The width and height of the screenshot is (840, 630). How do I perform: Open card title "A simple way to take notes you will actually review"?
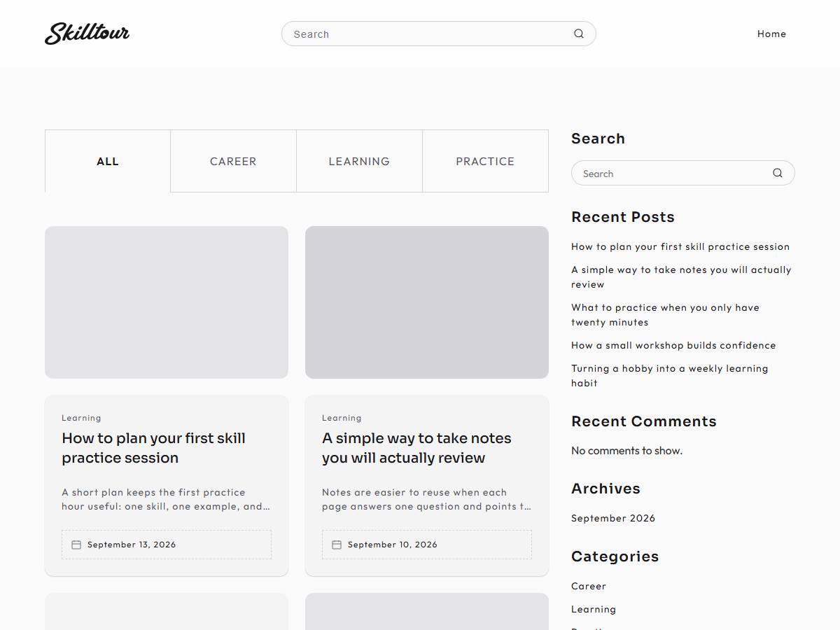(417, 448)
